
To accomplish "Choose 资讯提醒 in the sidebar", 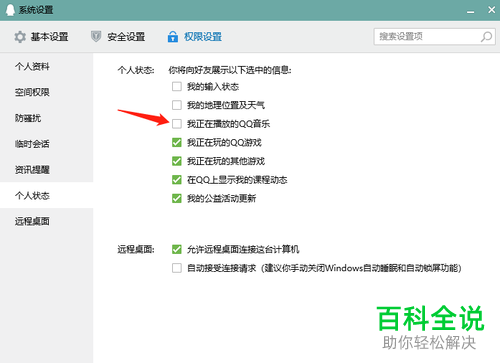I will coord(46,170).
